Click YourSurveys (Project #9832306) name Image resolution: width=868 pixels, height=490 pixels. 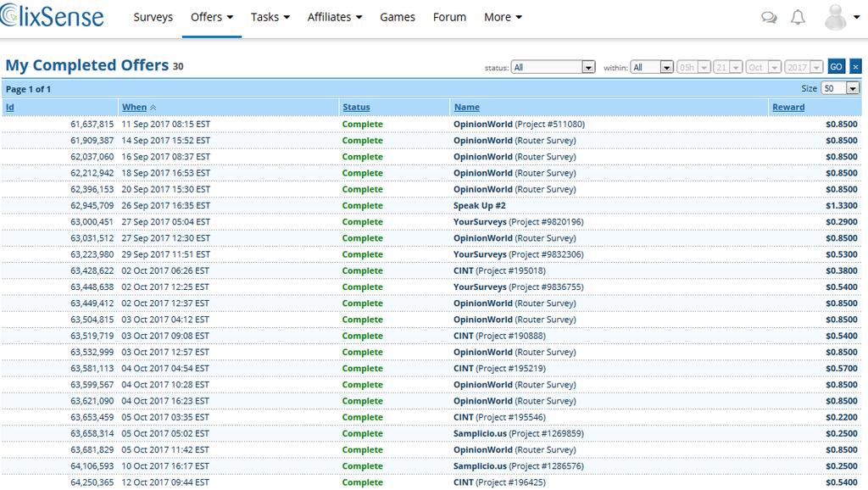pyautogui.click(x=518, y=254)
